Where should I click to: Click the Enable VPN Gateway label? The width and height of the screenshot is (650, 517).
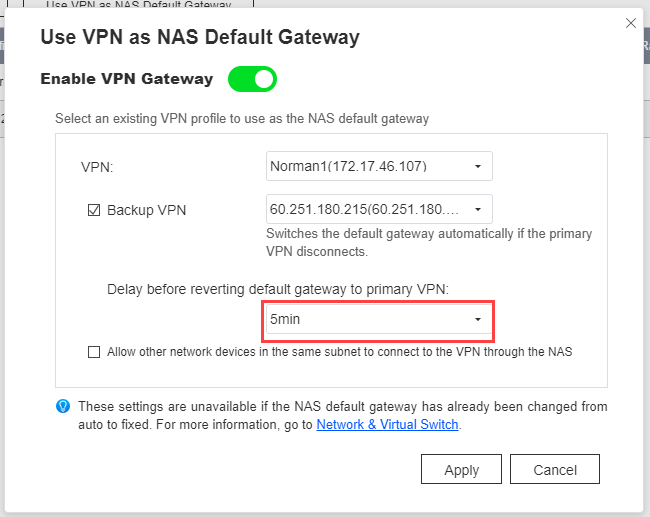(x=127, y=79)
